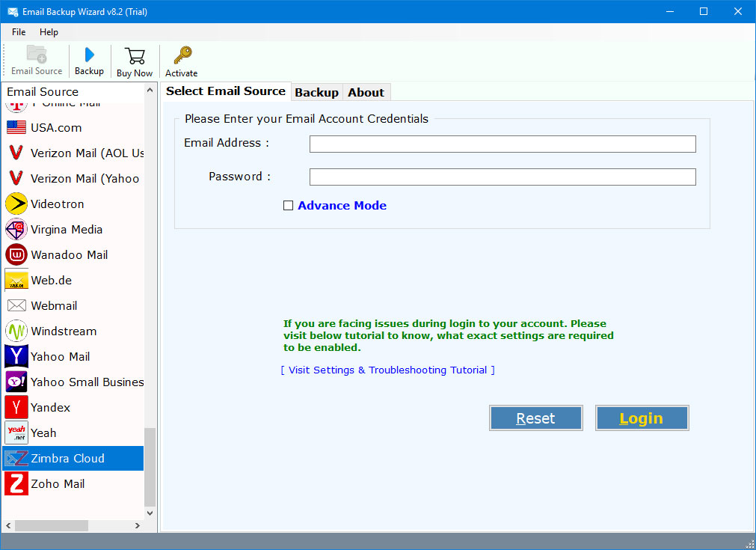The image size is (756, 550).
Task: Switch to the About tab
Action: [x=366, y=93]
